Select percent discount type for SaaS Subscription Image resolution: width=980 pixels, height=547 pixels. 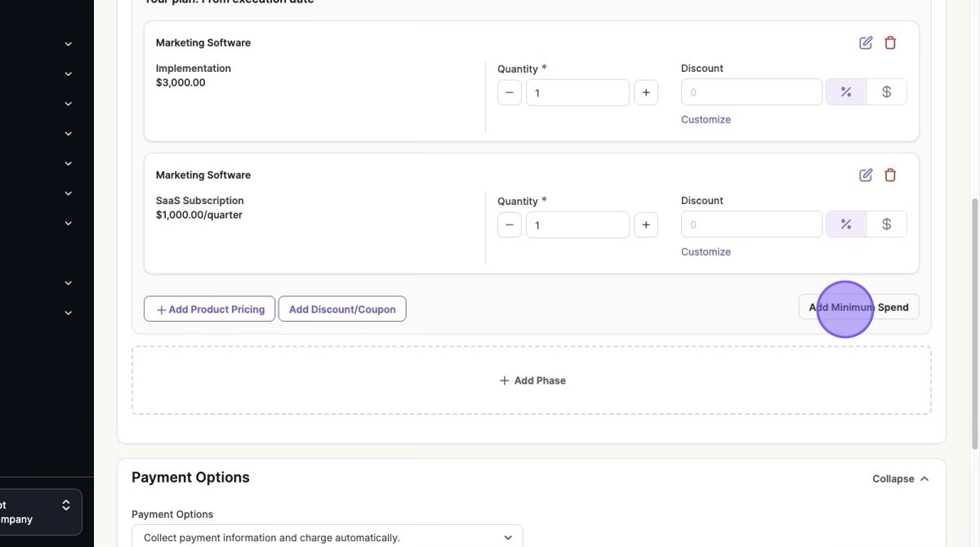846,225
